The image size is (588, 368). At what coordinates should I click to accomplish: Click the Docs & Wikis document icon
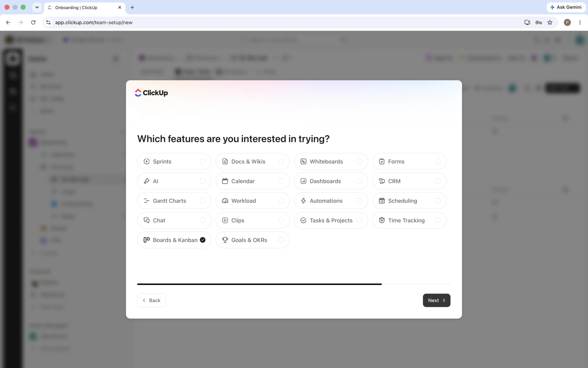(225, 162)
